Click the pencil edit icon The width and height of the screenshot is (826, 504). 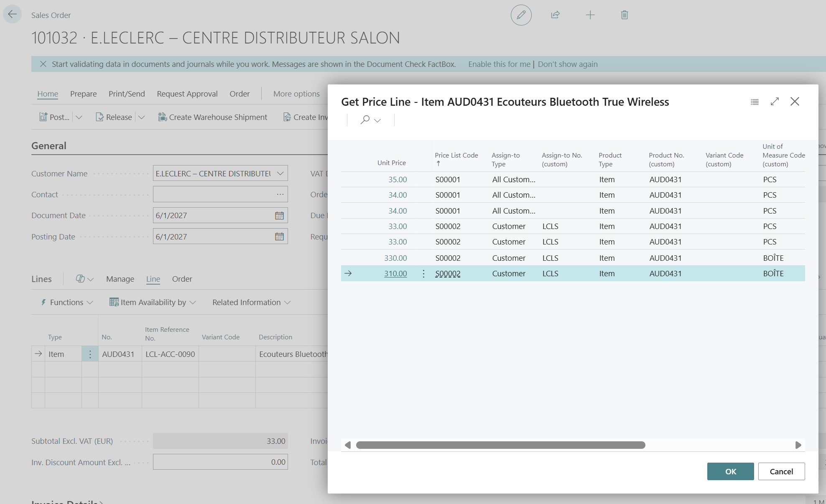(x=521, y=15)
